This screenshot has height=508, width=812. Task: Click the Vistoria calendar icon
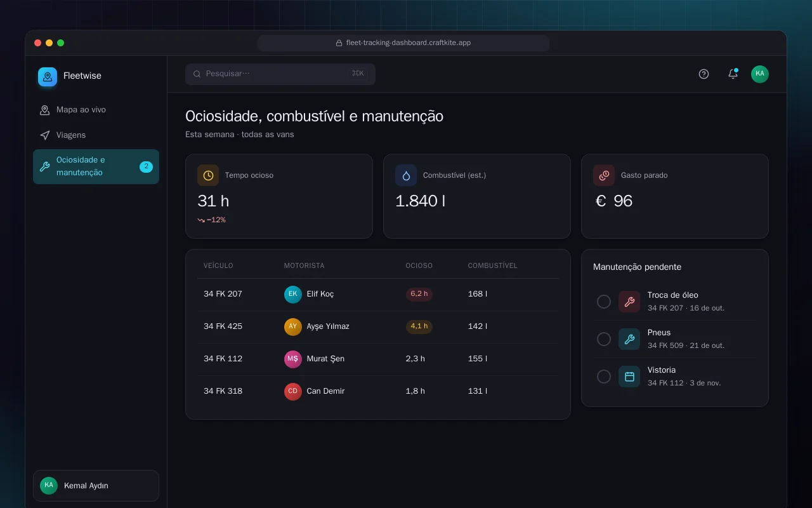coord(629,377)
